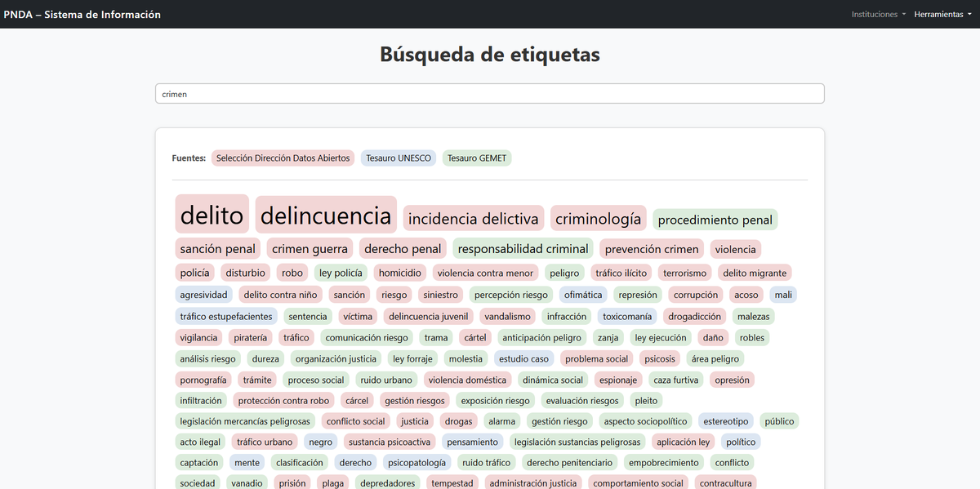The image size is (980, 489).
Task: Choose the 'vandalismo' tag
Action: [507, 316]
